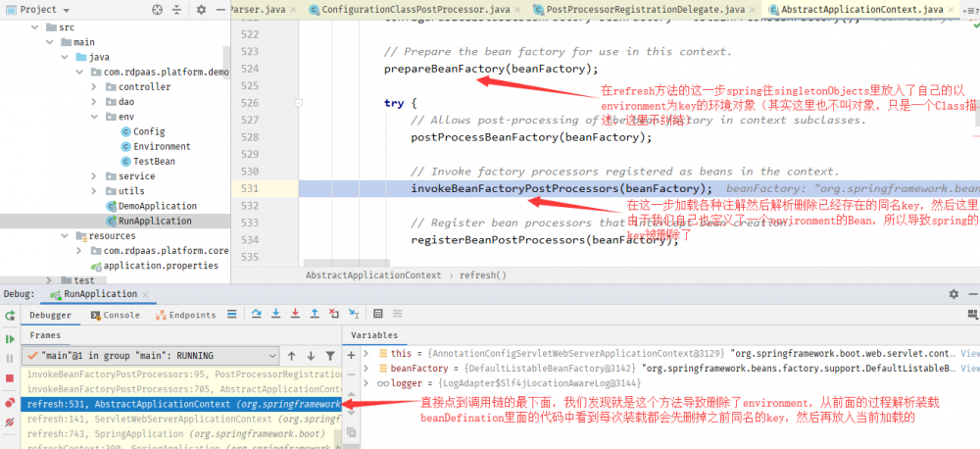The image size is (980, 449).
Task: Collapse the main folder
Action: pos(49,42)
